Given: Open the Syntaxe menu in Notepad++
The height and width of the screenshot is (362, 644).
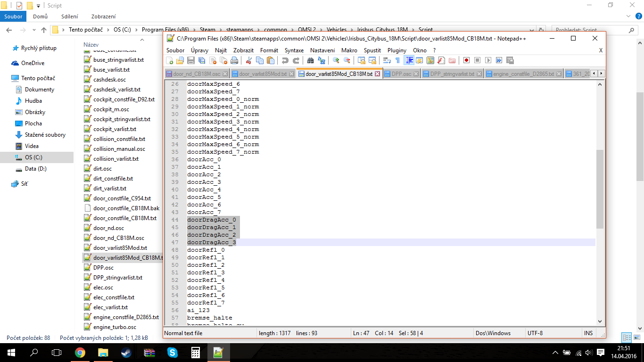Looking at the screenshot, I should tap(294, 50).
